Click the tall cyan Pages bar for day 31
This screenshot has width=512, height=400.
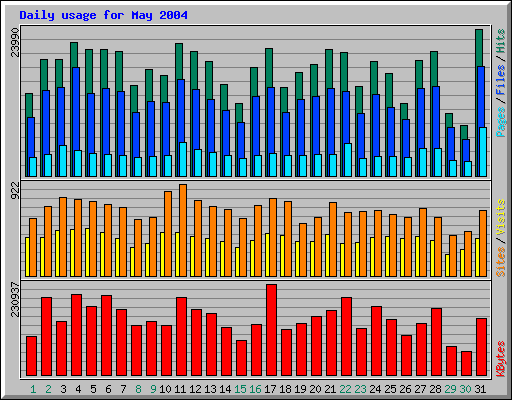tap(483, 152)
